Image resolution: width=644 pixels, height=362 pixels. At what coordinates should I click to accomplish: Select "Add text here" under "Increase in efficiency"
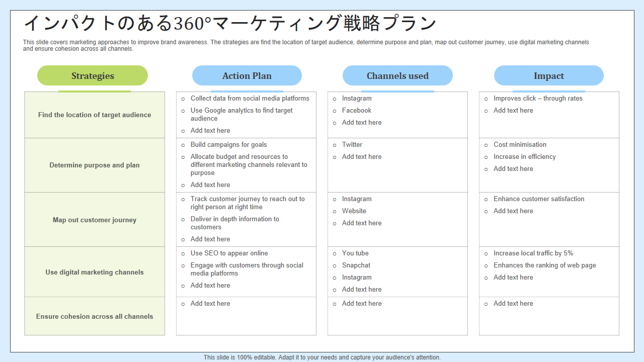click(x=513, y=169)
